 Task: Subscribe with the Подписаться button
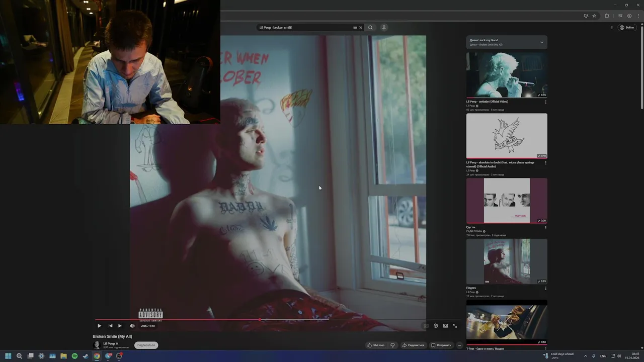146,345
